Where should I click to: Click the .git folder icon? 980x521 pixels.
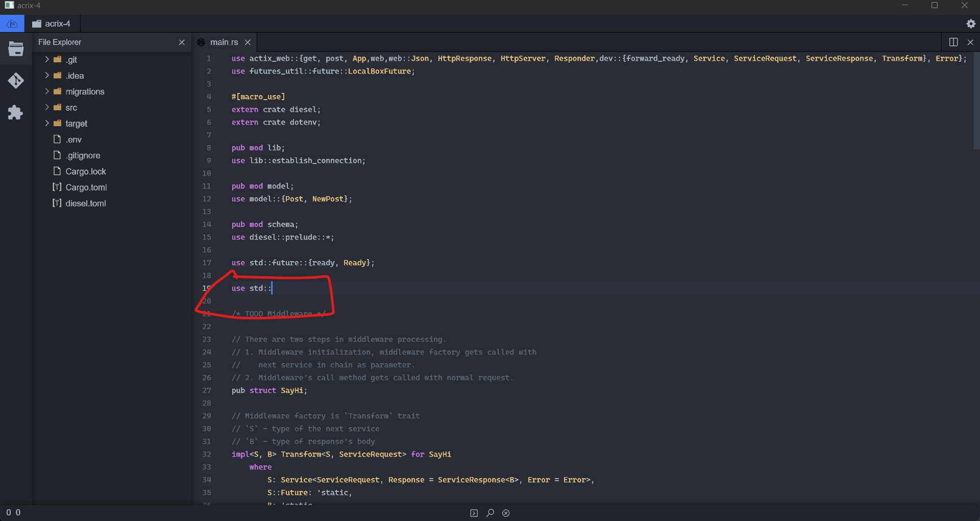(x=57, y=59)
